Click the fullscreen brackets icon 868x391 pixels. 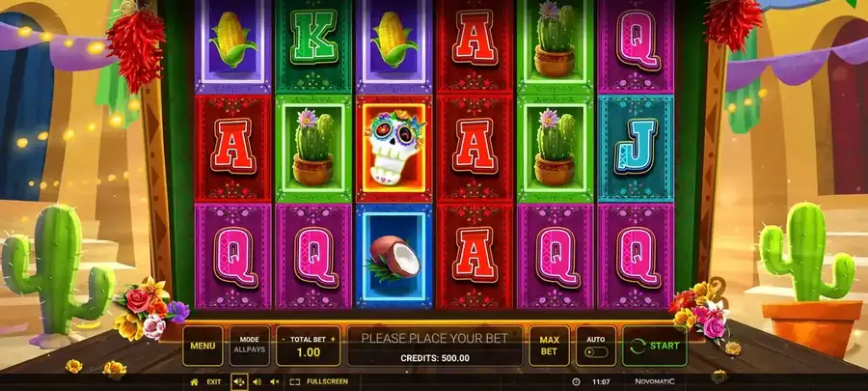[x=294, y=381]
